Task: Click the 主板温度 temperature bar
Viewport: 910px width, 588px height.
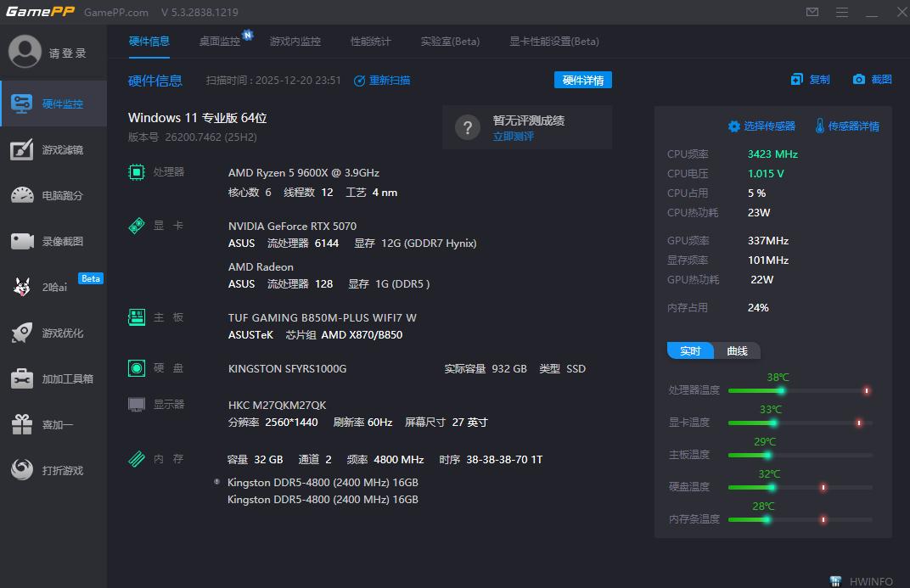Action: coord(800,455)
